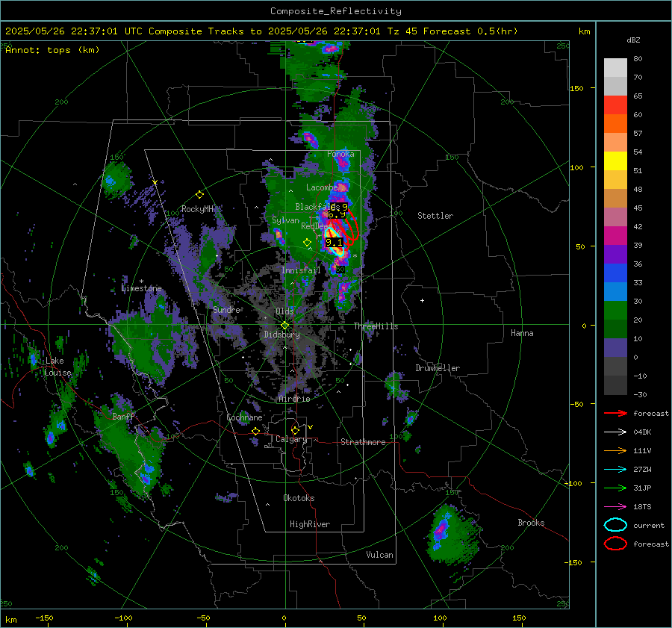Click the Sylvan label on map
This screenshot has height=628, width=672.
tap(285, 220)
